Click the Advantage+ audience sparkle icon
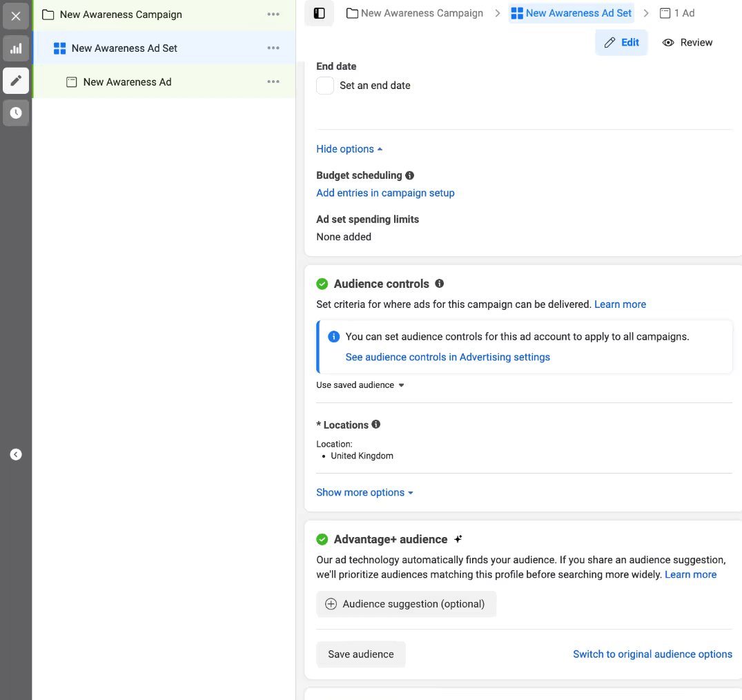This screenshot has height=700, width=742. pos(458,538)
